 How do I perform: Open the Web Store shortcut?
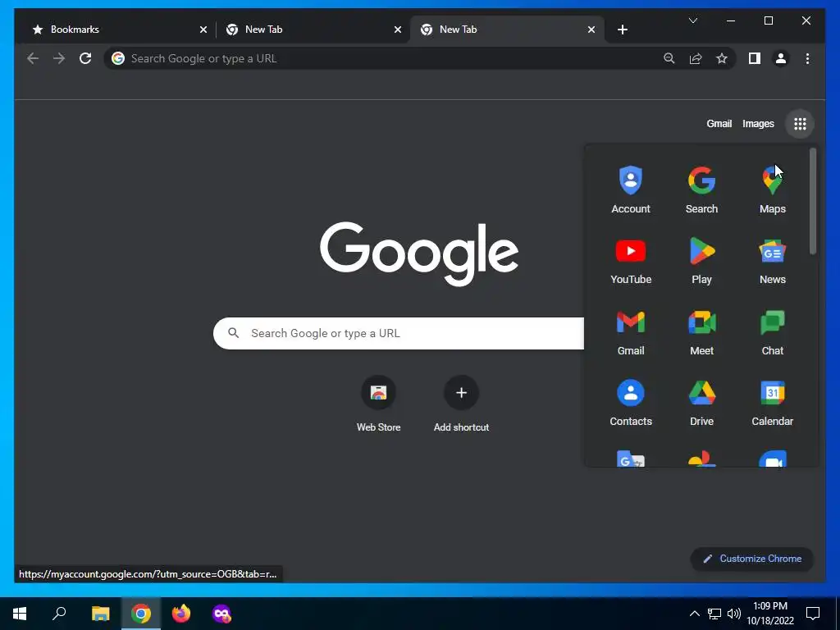[378, 404]
